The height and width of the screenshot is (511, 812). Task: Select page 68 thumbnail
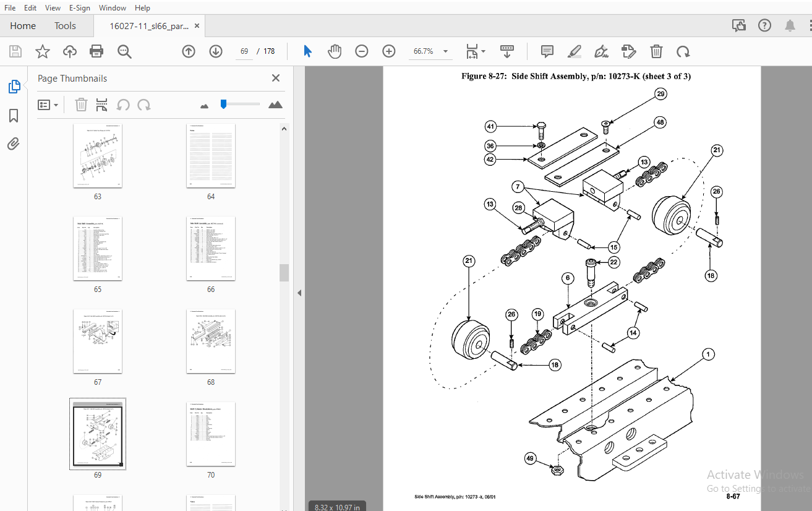click(211, 341)
